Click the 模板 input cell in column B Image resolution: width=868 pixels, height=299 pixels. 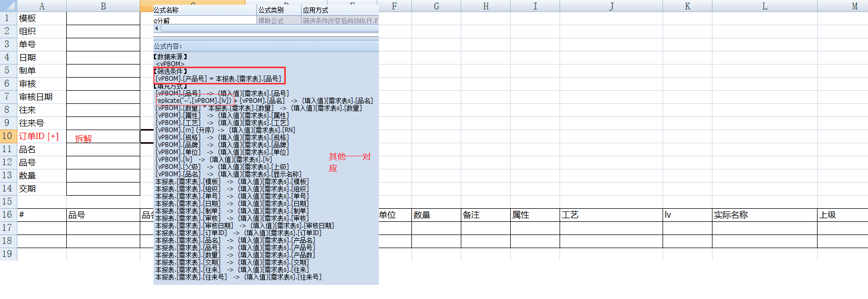pyautogui.click(x=104, y=18)
